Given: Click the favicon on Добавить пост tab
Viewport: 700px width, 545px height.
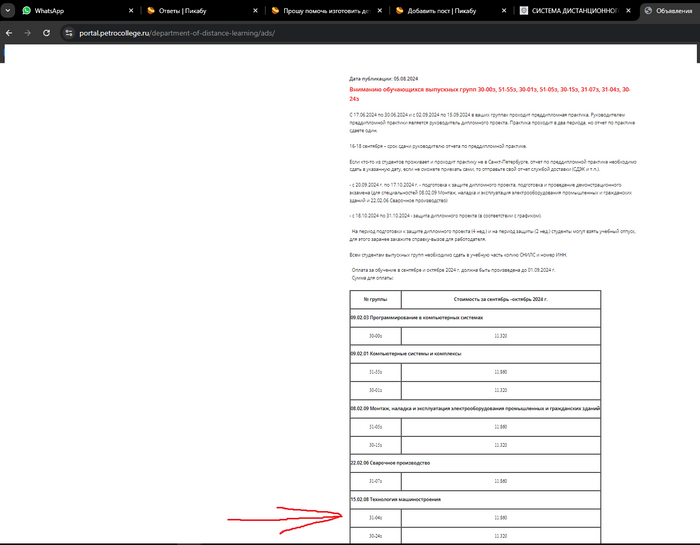Looking at the screenshot, I should pos(400,11).
